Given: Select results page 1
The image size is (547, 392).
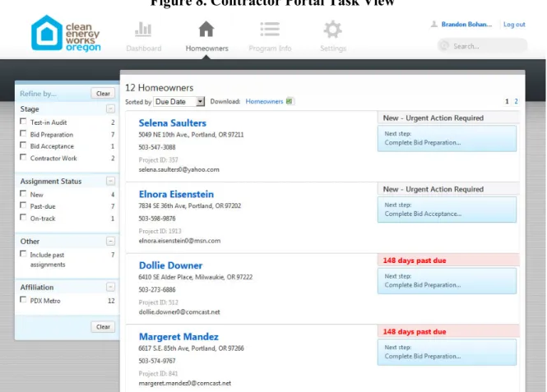Looking at the screenshot, I should click(507, 101).
